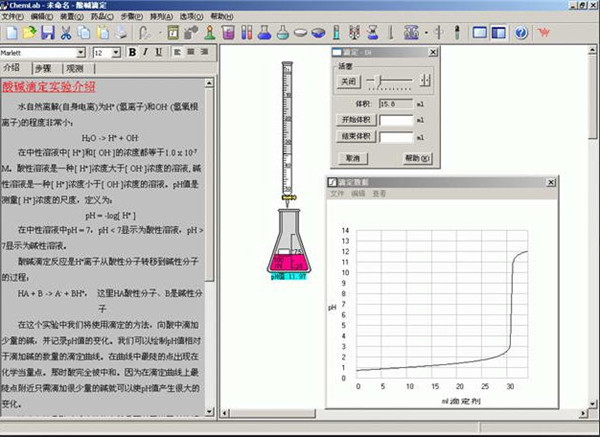Click the Copy icon in the toolbar

tap(84, 33)
